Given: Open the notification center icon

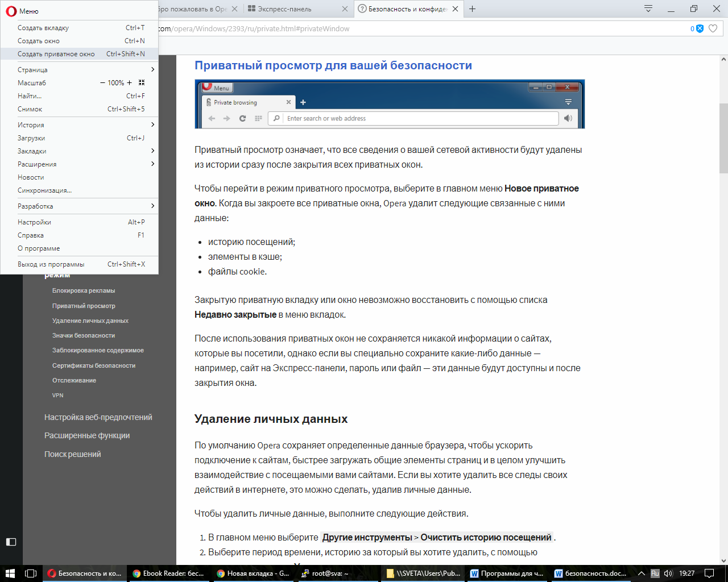Looking at the screenshot, I should click(x=709, y=573).
